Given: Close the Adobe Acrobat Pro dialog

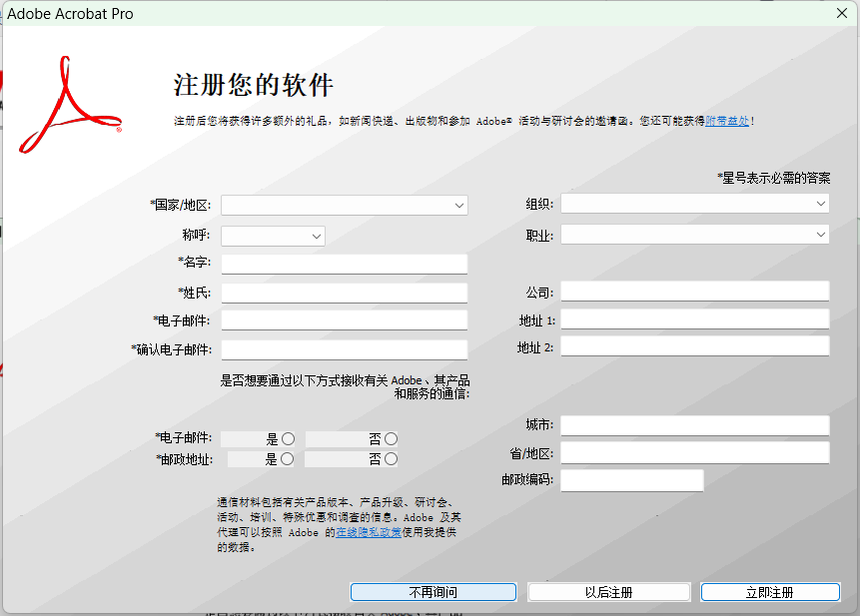Looking at the screenshot, I should [842, 13].
